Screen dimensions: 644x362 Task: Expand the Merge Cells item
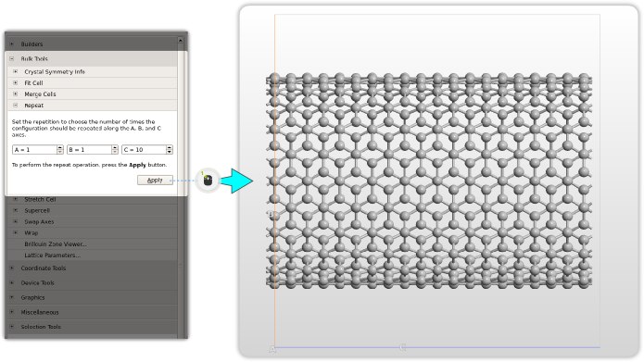tap(15, 94)
